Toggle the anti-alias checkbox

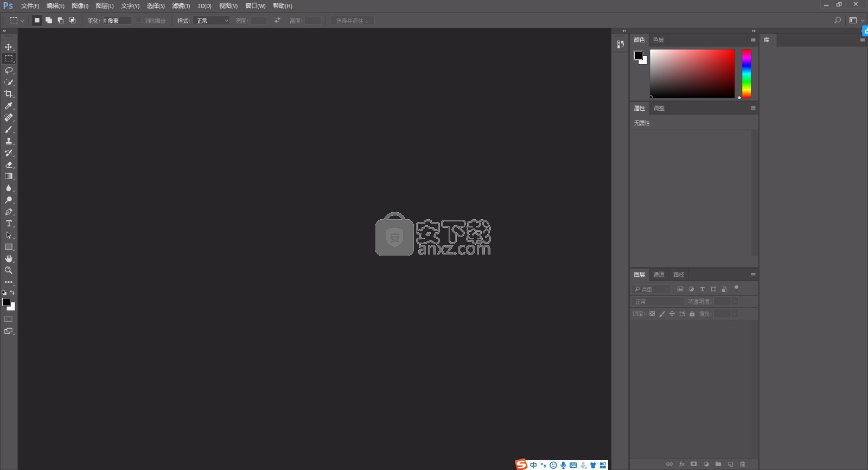[139, 20]
